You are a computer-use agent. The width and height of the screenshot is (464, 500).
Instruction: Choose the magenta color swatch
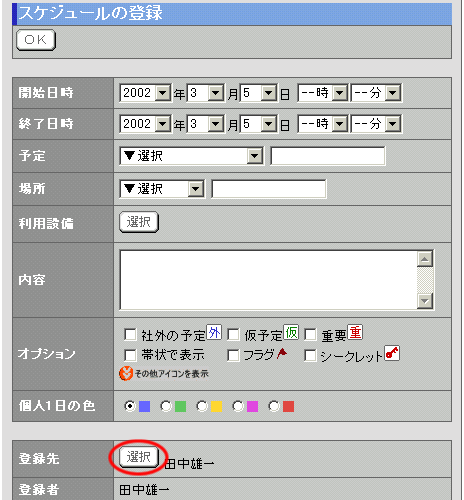252,407
